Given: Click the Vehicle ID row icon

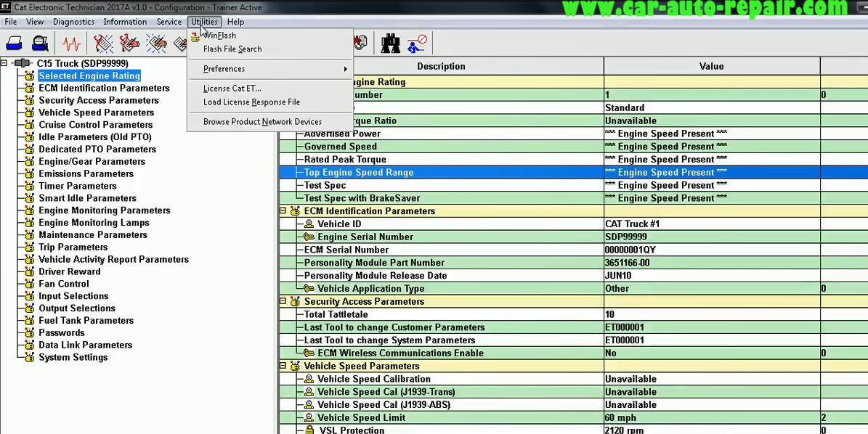Looking at the screenshot, I should [309, 224].
